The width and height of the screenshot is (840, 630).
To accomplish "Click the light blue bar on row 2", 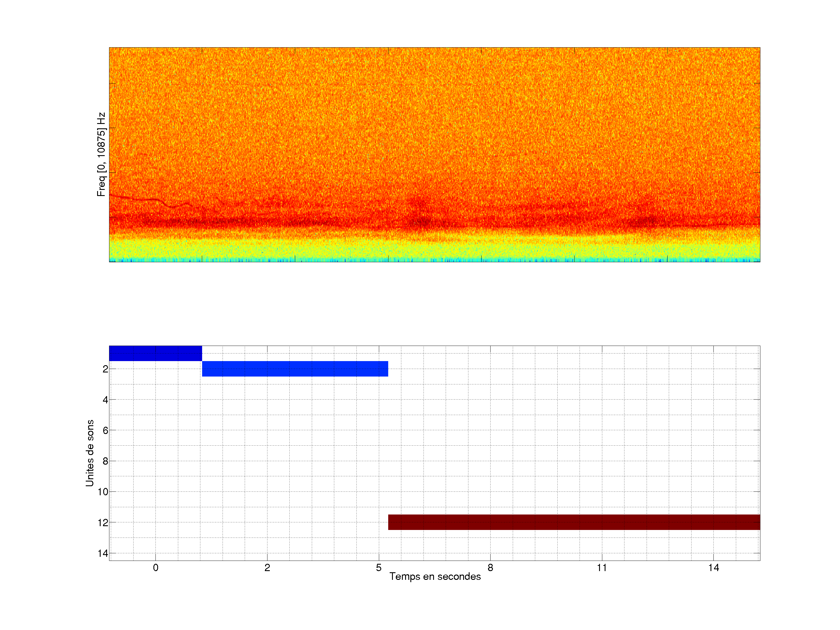I will (x=295, y=369).
